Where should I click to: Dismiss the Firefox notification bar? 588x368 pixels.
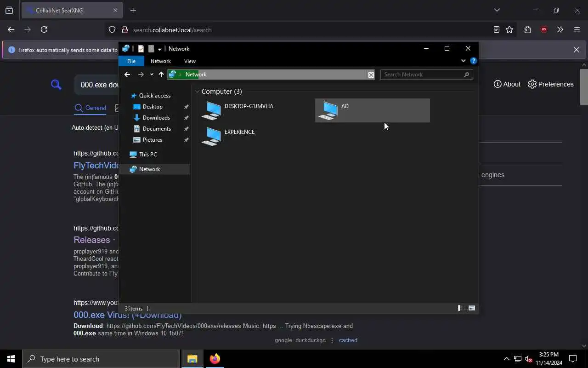pos(576,50)
